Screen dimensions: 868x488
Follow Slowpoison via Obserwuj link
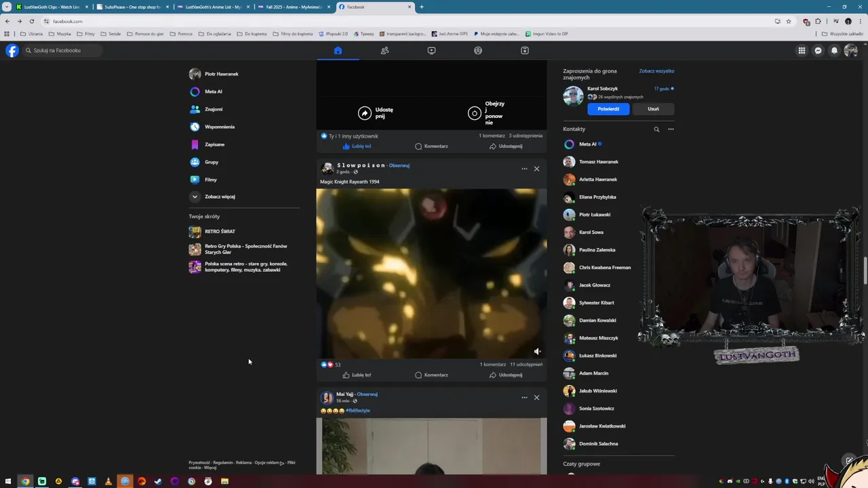pos(399,165)
